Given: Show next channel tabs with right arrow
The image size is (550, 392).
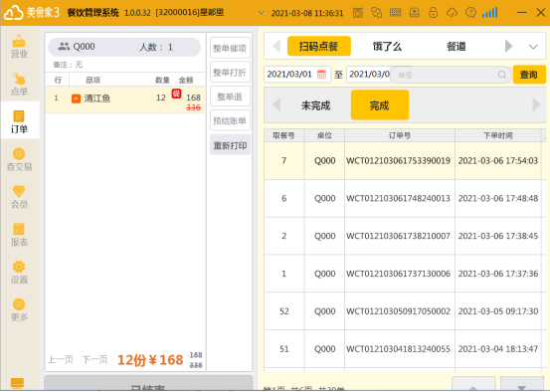Looking at the screenshot, I should (x=508, y=46).
